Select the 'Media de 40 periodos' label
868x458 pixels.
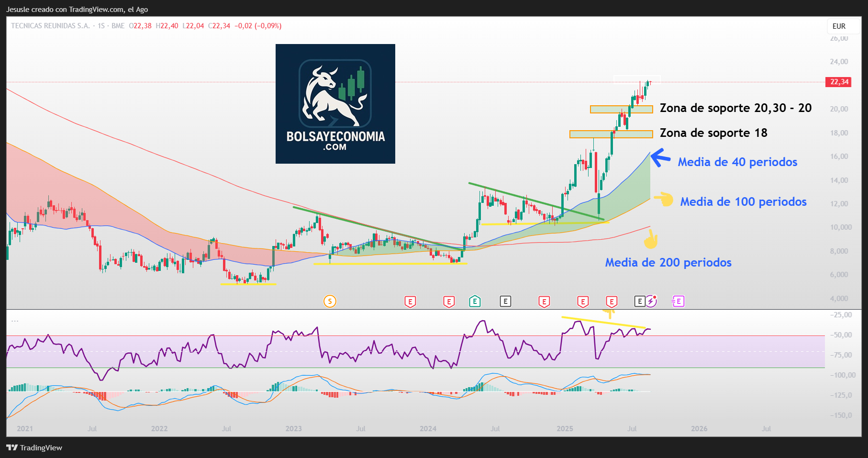tap(737, 162)
